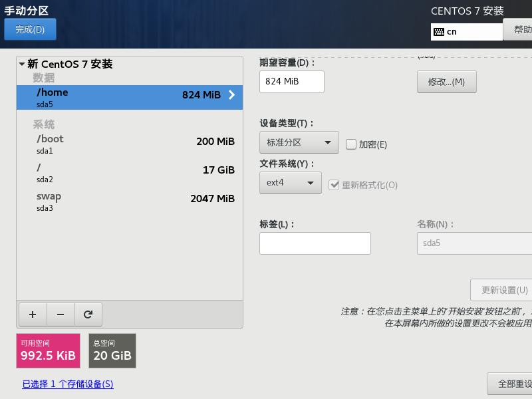Click the remove partition minus icon
532x399 pixels.
point(61,314)
